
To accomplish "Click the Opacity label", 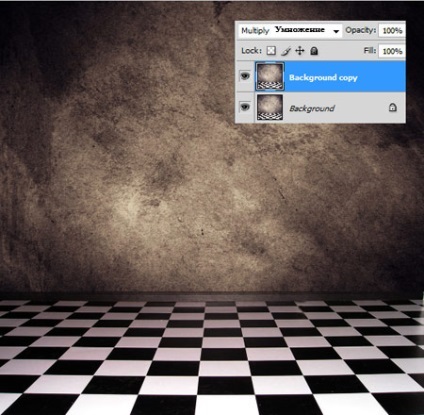I will (x=360, y=30).
